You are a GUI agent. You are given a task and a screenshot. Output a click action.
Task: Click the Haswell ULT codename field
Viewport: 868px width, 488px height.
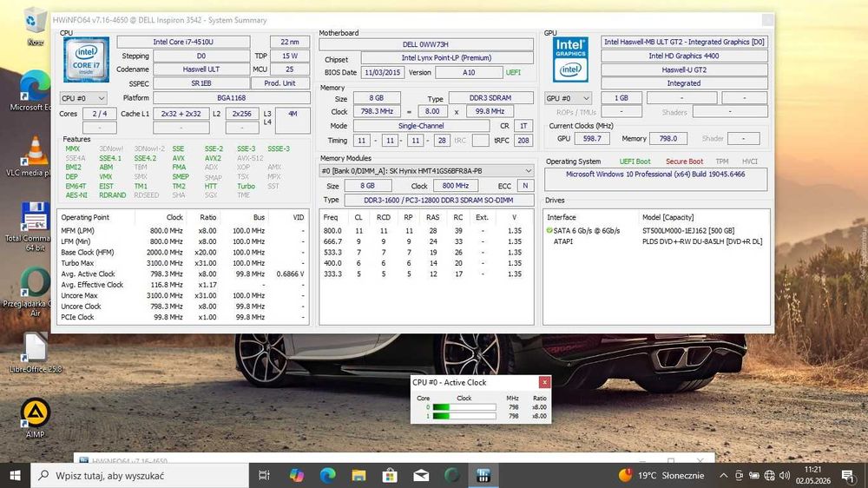(201, 69)
